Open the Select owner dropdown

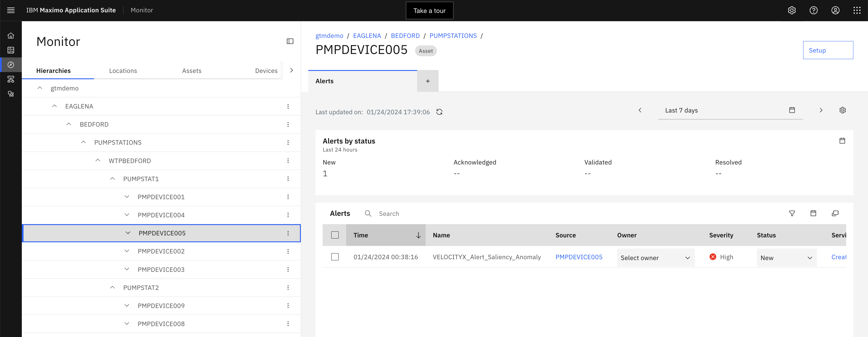click(x=656, y=258)
